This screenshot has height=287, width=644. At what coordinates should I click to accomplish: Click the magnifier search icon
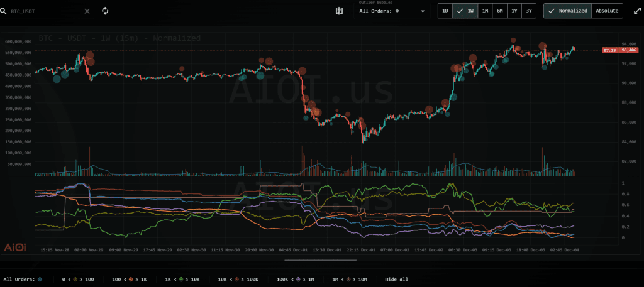4,11
